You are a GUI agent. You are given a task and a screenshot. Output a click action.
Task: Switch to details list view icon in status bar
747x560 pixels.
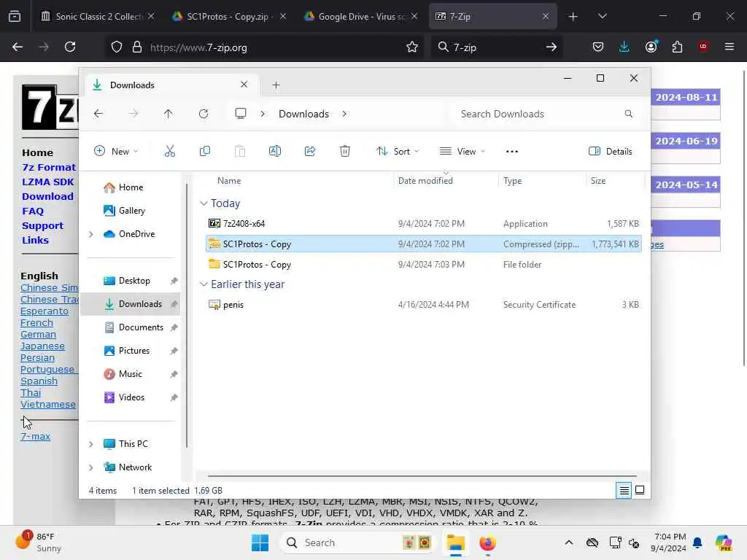[x=624, y=490]
